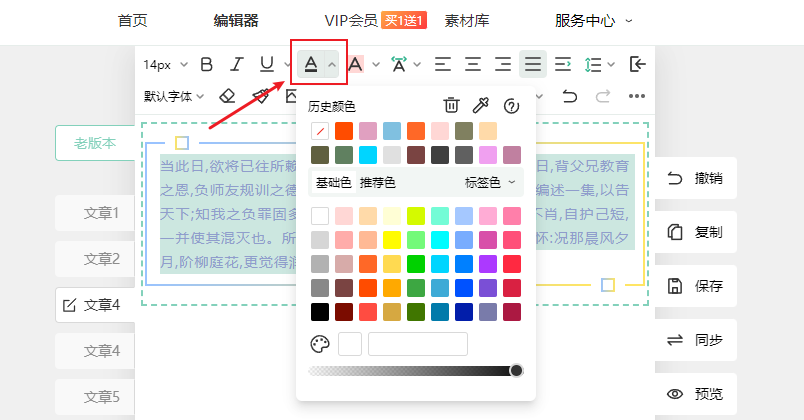Image resolution: width=804 pixels, height=420 pixels.
Task: Toggle bold formatting (B icon)
Action: click(207, 65)
